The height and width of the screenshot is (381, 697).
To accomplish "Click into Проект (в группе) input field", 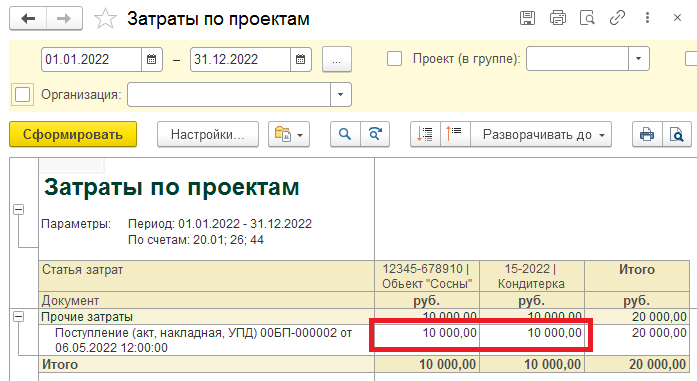I will (x=577, y=59).
